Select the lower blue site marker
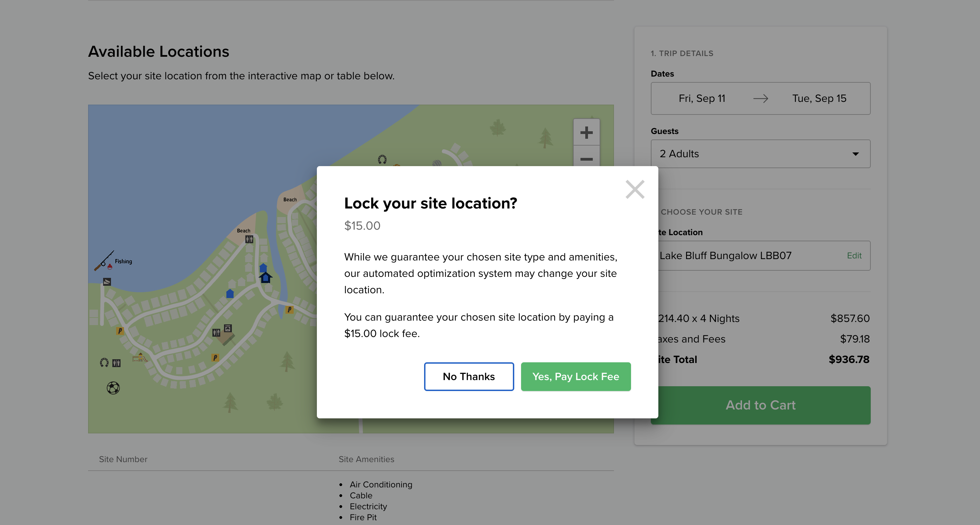980x525 pixels. [x=230, y=294]
